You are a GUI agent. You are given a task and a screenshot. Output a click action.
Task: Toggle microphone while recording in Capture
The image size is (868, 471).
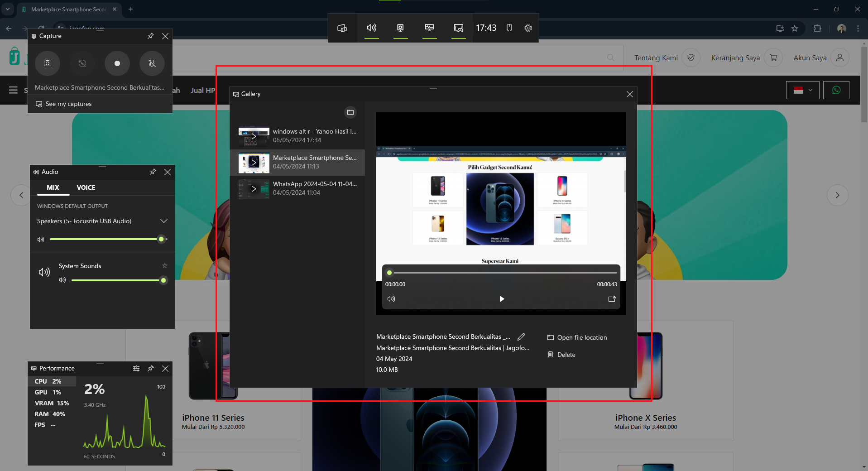click(x=152, y=63)
